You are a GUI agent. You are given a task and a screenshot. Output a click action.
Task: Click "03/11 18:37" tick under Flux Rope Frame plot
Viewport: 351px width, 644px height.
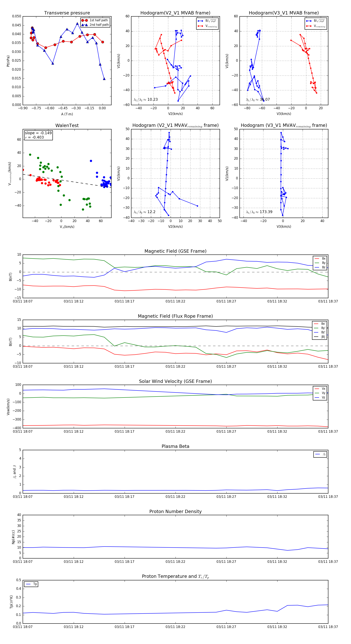pos(328,366)
